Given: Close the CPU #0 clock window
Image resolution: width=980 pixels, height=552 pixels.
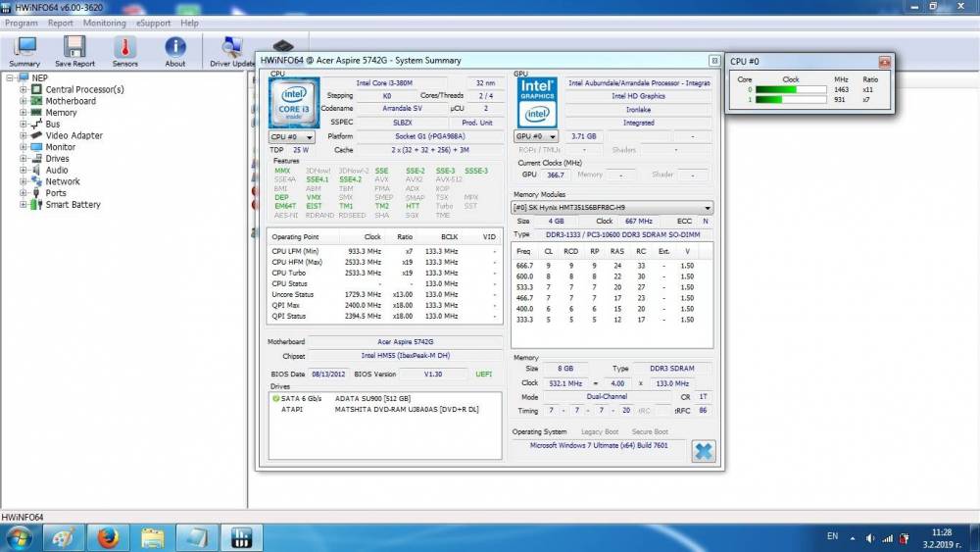Looking at the screenshot, I should coord(884,61).
